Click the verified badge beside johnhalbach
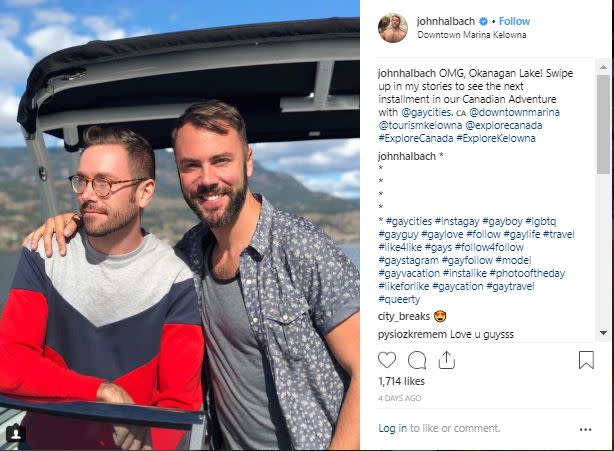 pos(484,22)
